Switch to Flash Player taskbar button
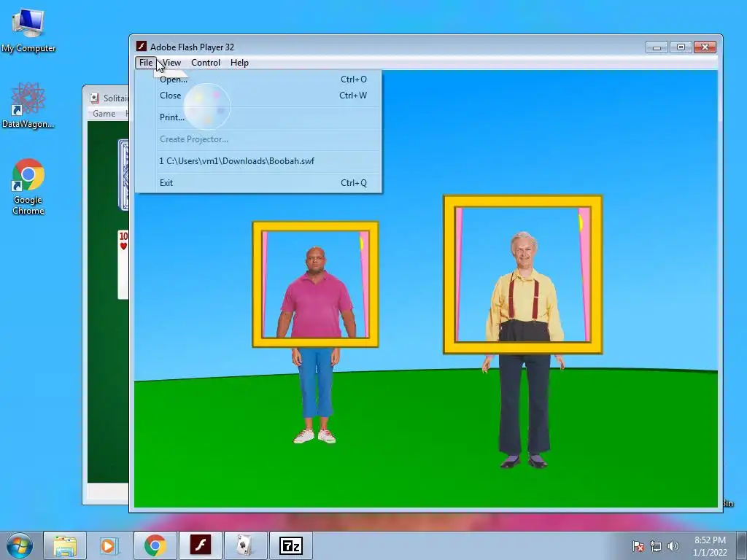The image size is (747, 560). point(200,545)
